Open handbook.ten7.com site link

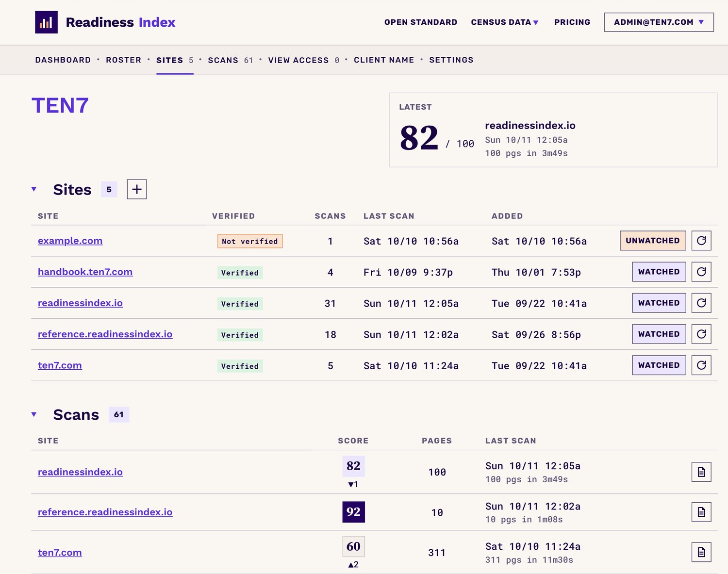[x=85, y=272]
